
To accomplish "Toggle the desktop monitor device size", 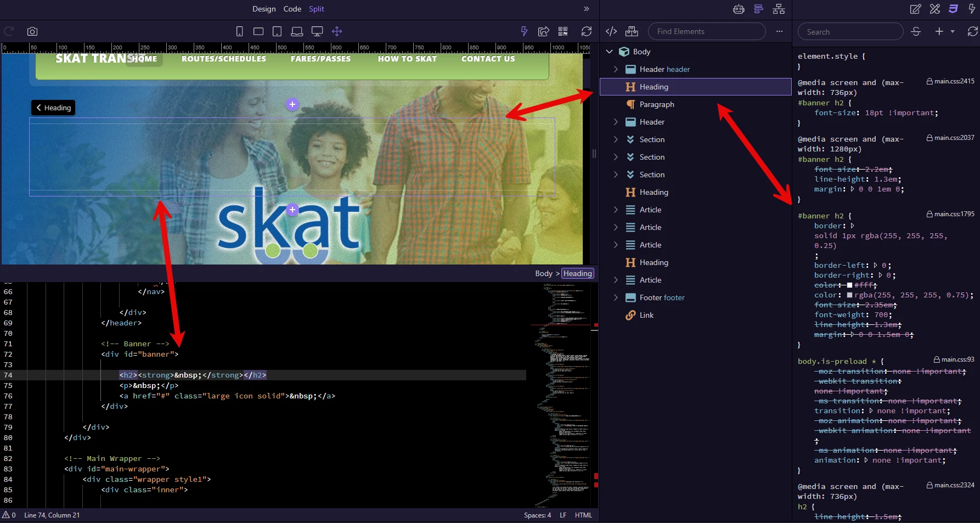I will [x=317, y=31].
